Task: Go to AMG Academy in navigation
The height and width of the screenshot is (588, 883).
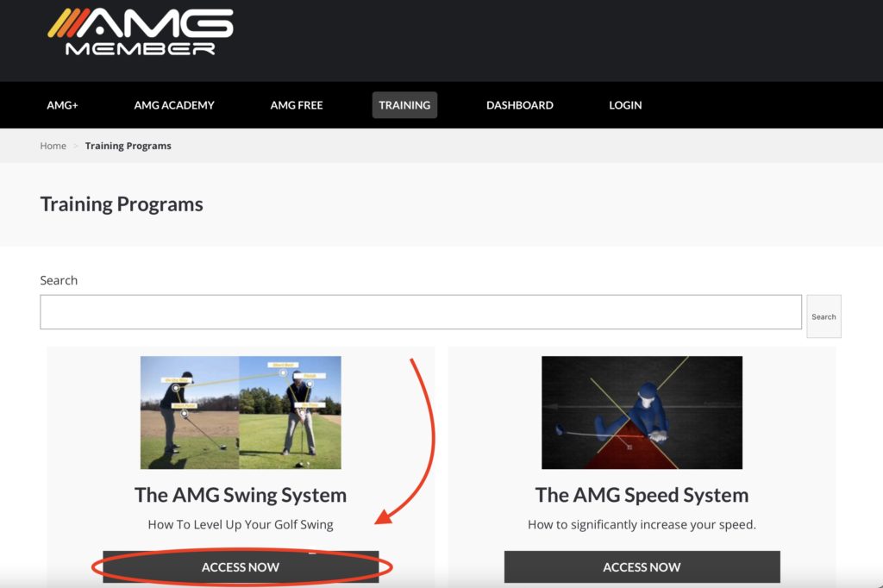Action: [x=174, y=105]
